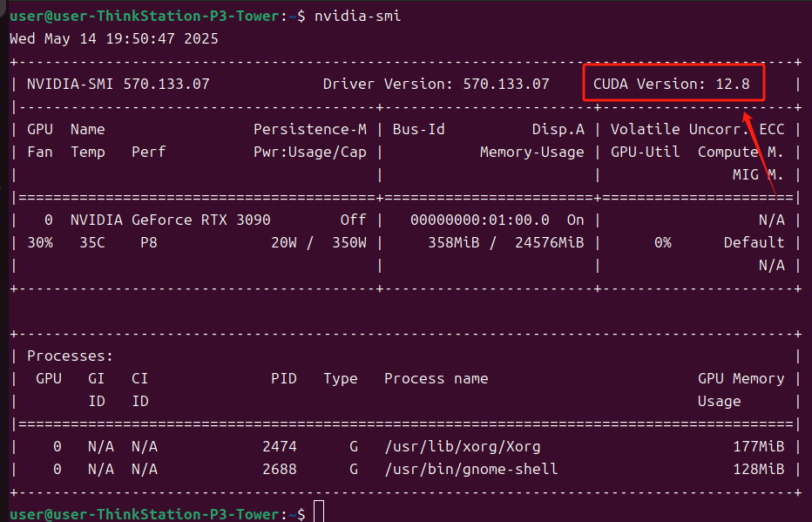Click the GPU-Util header
This screenshot has width=812, height=522.
pos(645,153)
